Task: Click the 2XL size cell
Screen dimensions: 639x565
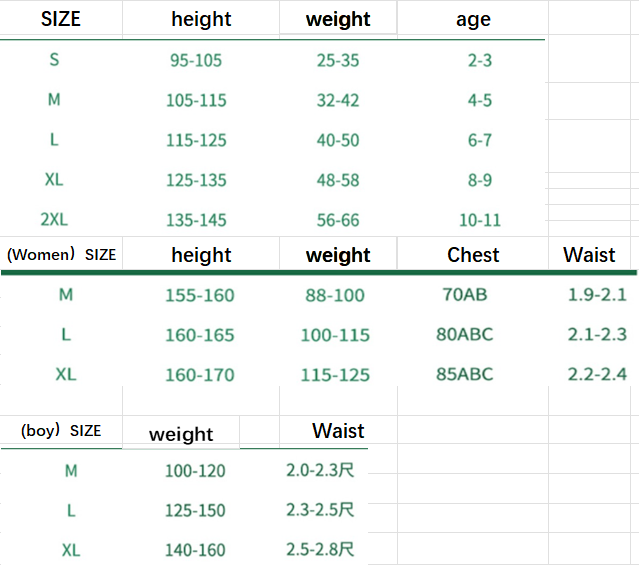Action: (54, 220)
